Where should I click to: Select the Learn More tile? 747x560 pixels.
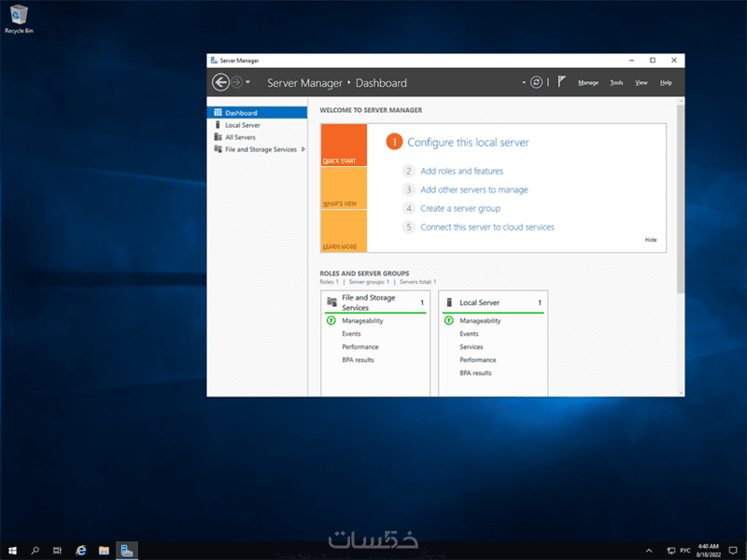pyautogui.click(x=344, y=231)
